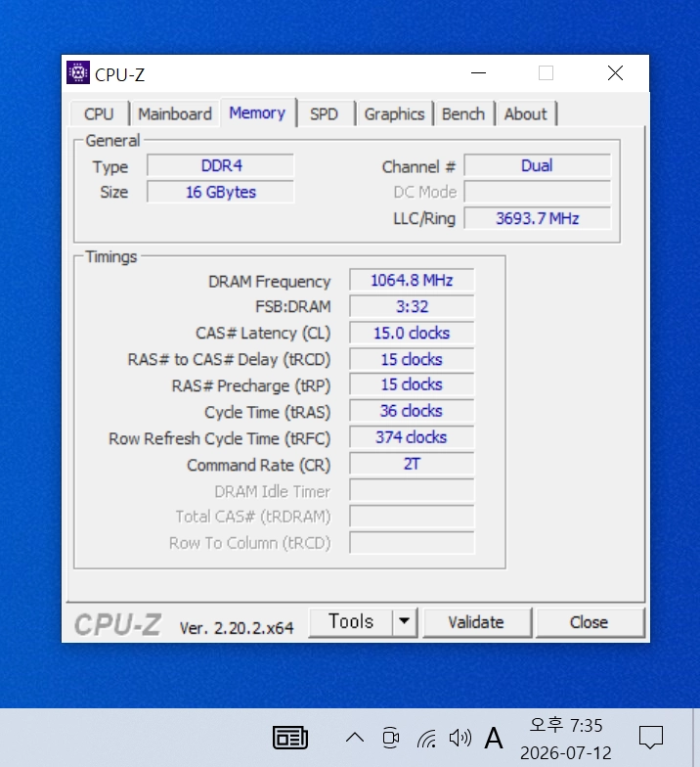This screenshot has width=700, height=767.
Task: Click the 'Ver. 2.20.2.x64' version text
Action: [x=237, y=628]
